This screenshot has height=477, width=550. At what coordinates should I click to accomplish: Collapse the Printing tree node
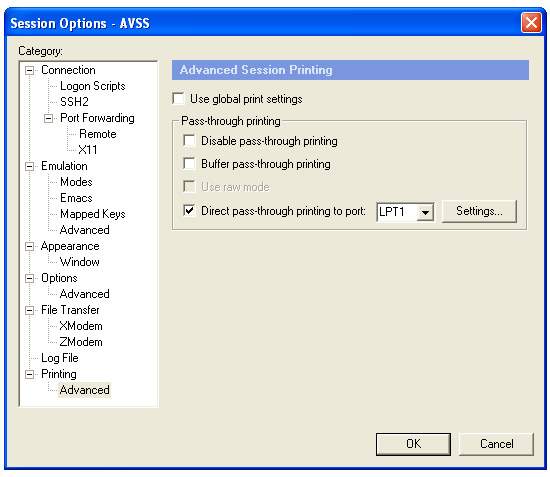point(29,374)
